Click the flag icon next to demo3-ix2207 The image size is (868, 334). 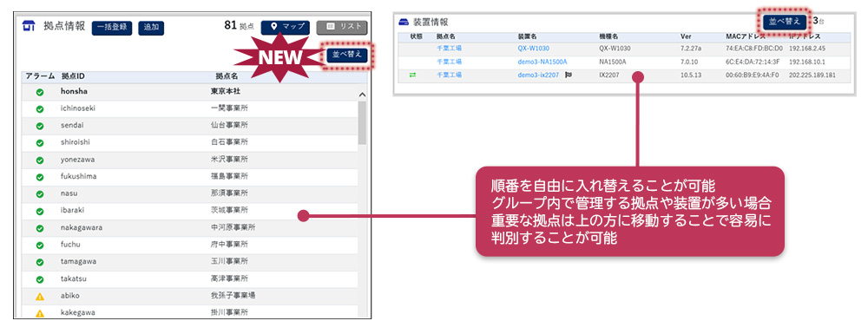point(568,75)
